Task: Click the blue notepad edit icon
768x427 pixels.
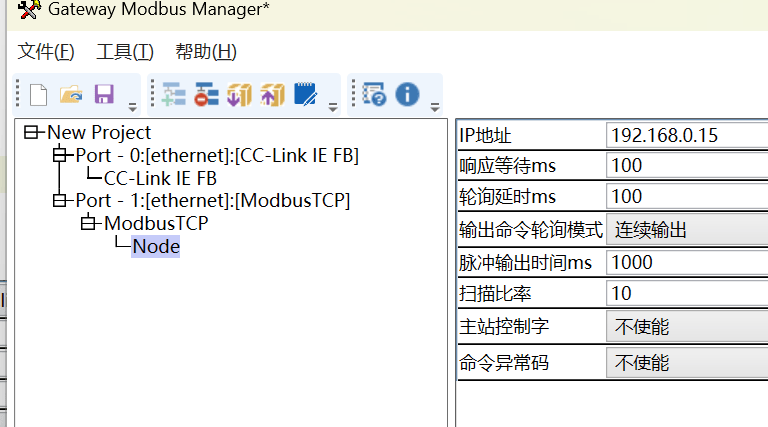Action: tap(305, 94)
